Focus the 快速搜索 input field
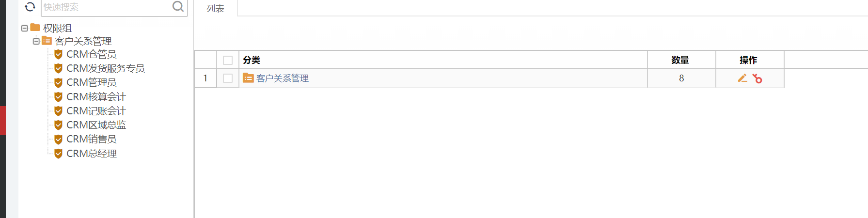 [106, 7]
